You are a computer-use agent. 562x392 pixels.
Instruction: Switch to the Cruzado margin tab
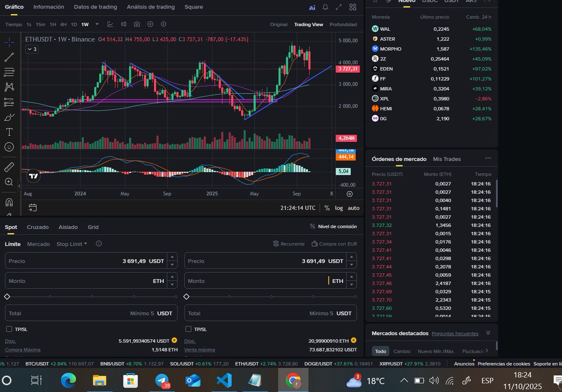37,227
